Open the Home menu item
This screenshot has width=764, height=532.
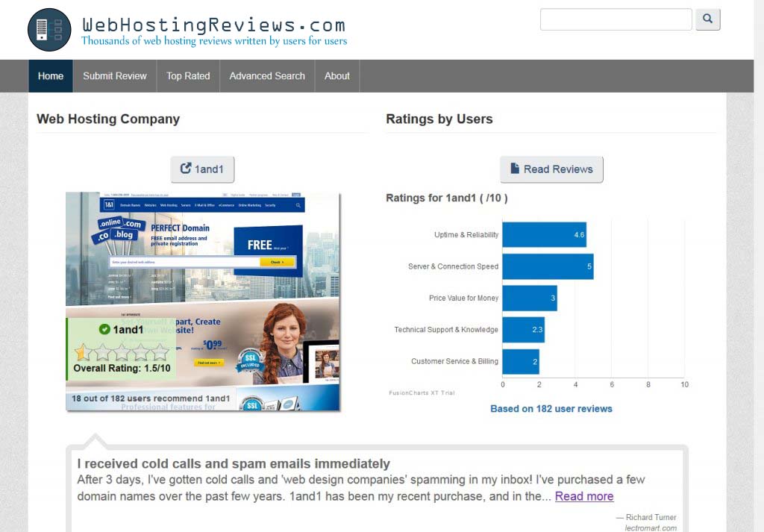(x=51, y=76)
